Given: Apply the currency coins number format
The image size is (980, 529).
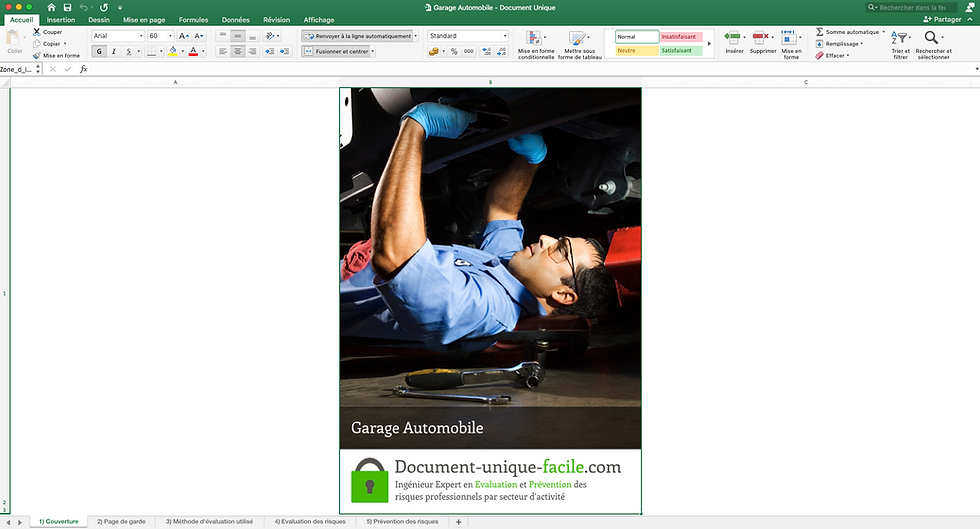Looking at the screenshot, I should point(433,51).
